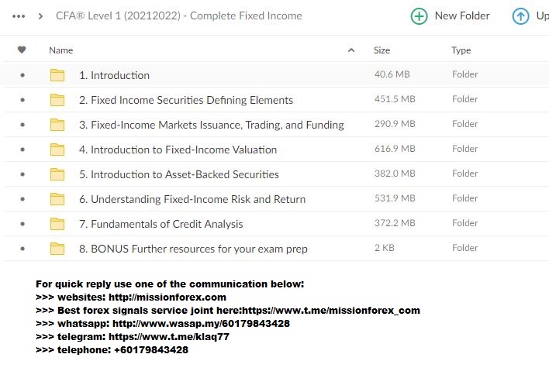Click folder icon for Fundamentals of Credit Analysis
This screenshot has height=392, width=549.
[x=57, y=224]
